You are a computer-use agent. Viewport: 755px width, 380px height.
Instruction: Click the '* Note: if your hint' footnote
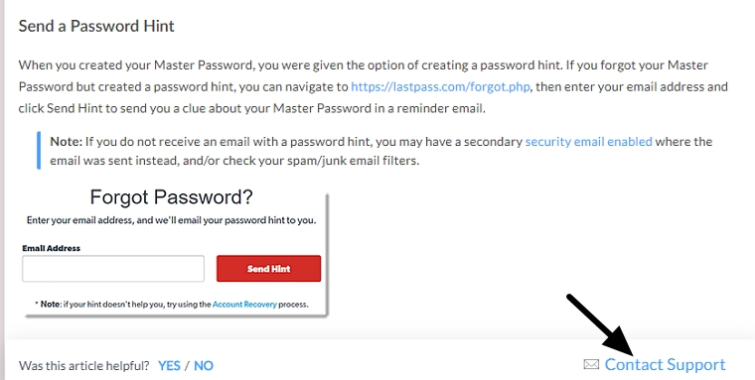click(171, 304)
